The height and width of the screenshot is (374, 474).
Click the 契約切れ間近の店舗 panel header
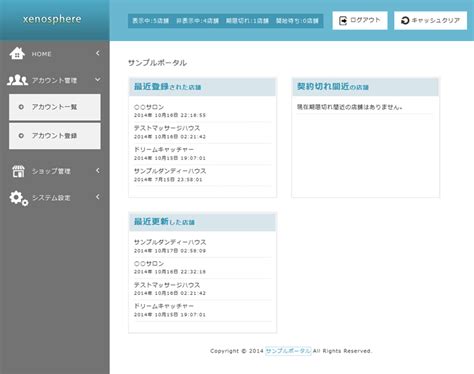point(365,87)
